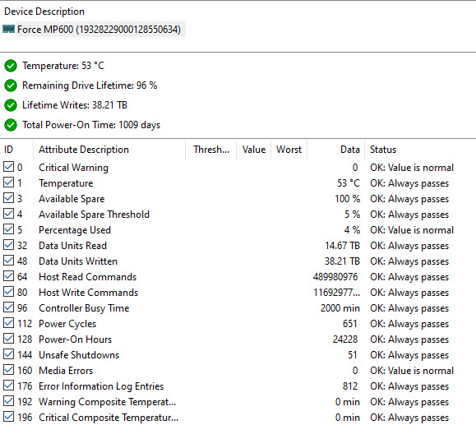Sort by the Data column header

pyautogui.click(x=335, y=150)
